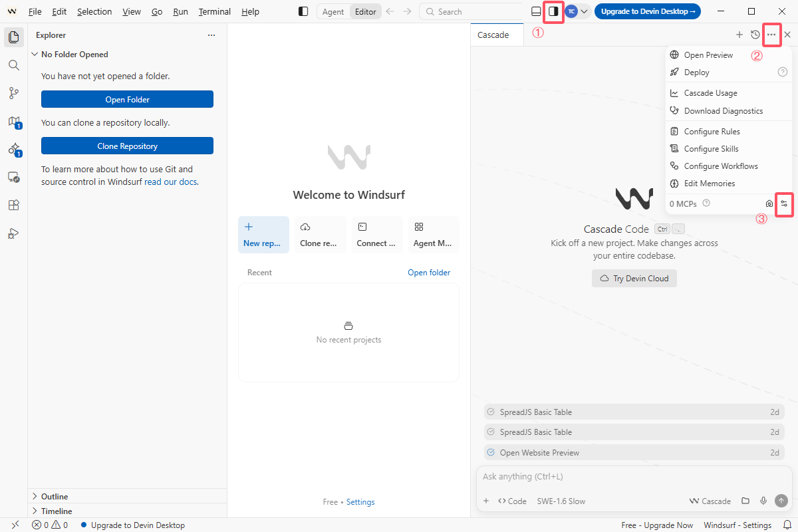Open the Open Website Preview conversation
Viewport: 798px width, 532px height.
point(634,452)
